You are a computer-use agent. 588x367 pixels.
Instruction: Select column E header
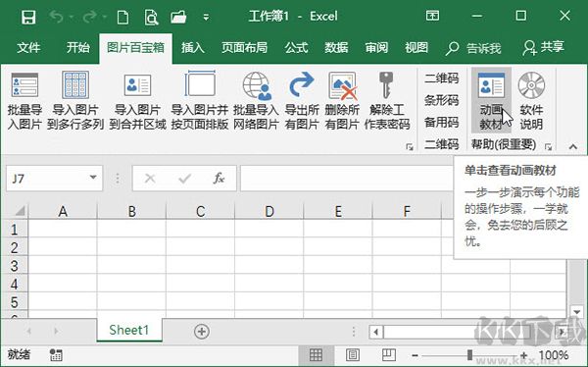click(338, 211)
